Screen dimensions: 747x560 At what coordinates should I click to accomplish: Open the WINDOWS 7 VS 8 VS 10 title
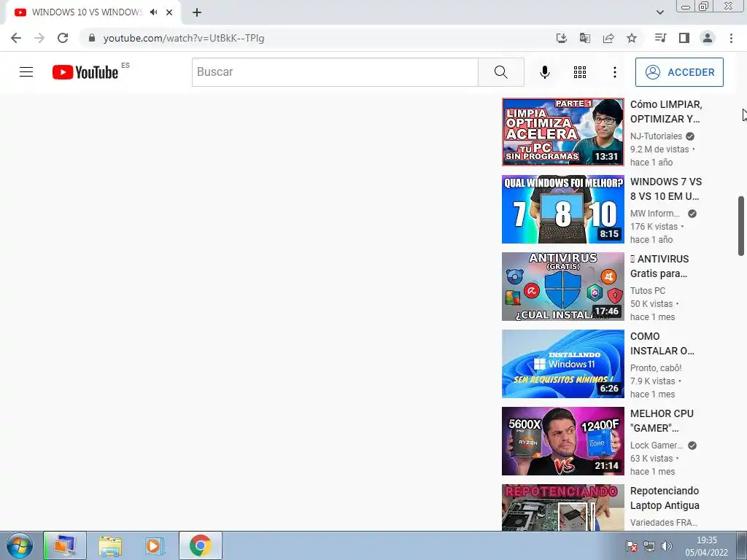pyautogui.click(x=666, y=189)
